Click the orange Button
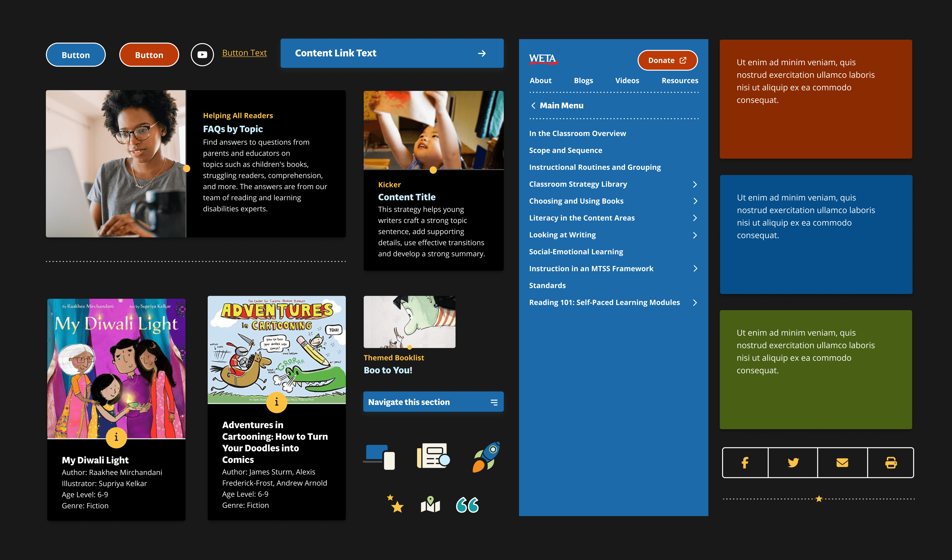This screenshot has height=560, width=952. (149, 55)
